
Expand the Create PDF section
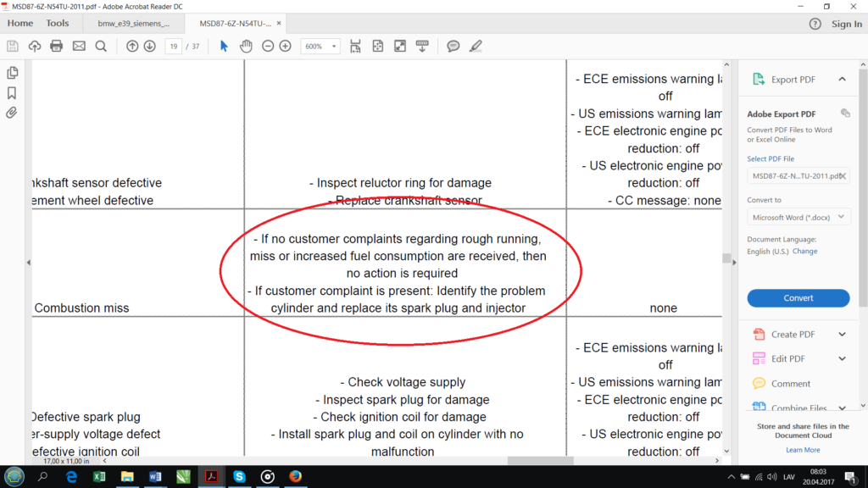point(798,334)
